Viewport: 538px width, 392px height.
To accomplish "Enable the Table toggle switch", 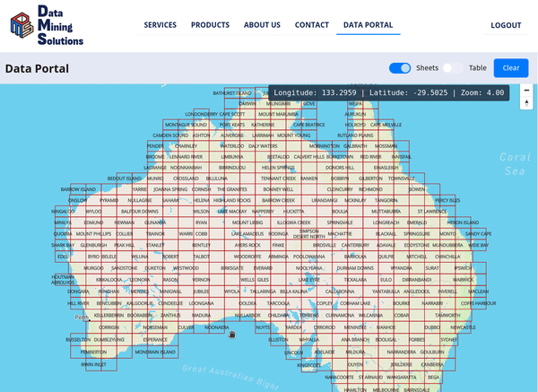I will pyautogui.click(x=453, y=68).
